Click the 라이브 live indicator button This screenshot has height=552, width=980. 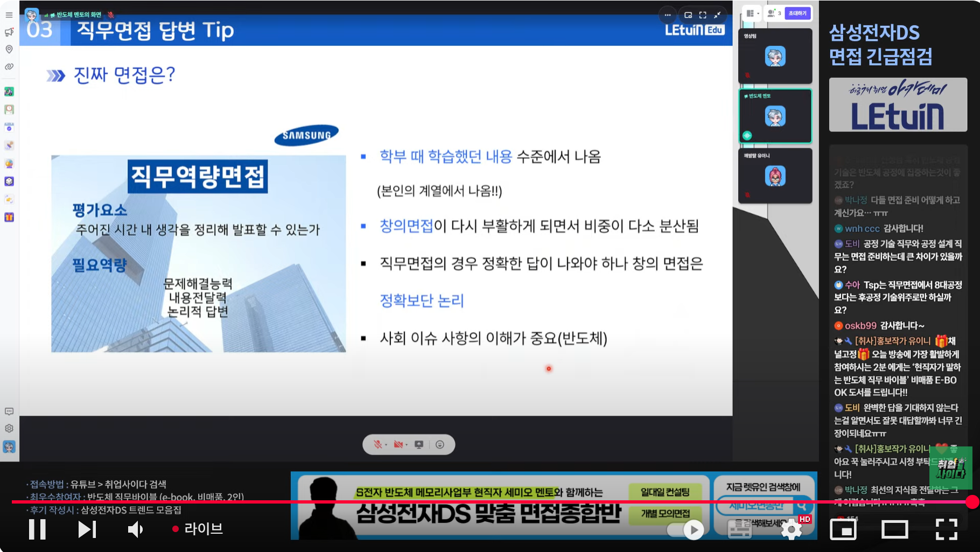pos(198,529)
